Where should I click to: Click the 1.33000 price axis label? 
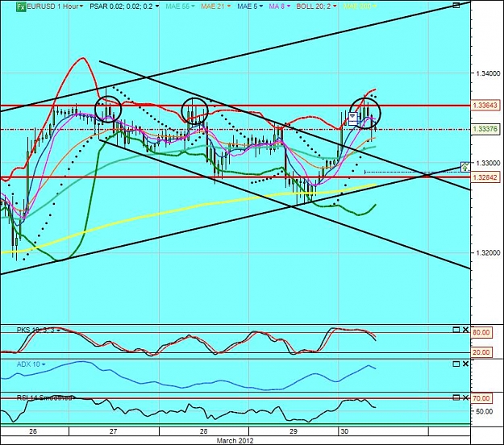488,163
